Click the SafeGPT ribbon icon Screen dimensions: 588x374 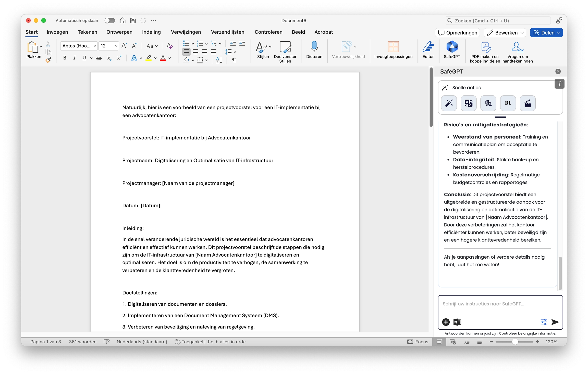tap(452, 50)
